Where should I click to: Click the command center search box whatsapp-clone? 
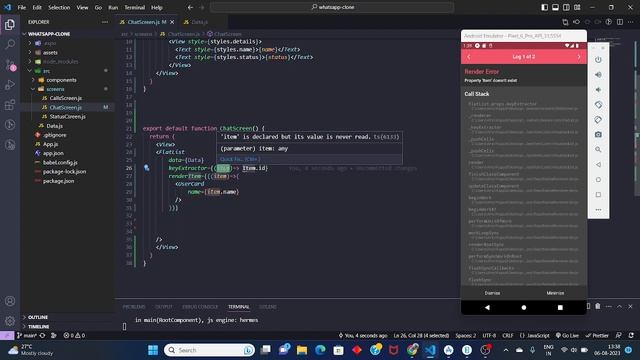332,7
